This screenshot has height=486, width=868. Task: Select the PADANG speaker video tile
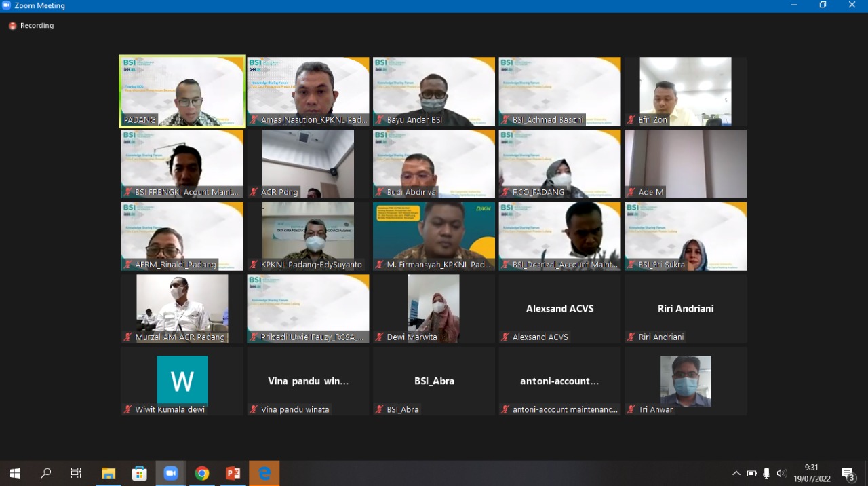point(182,92)
